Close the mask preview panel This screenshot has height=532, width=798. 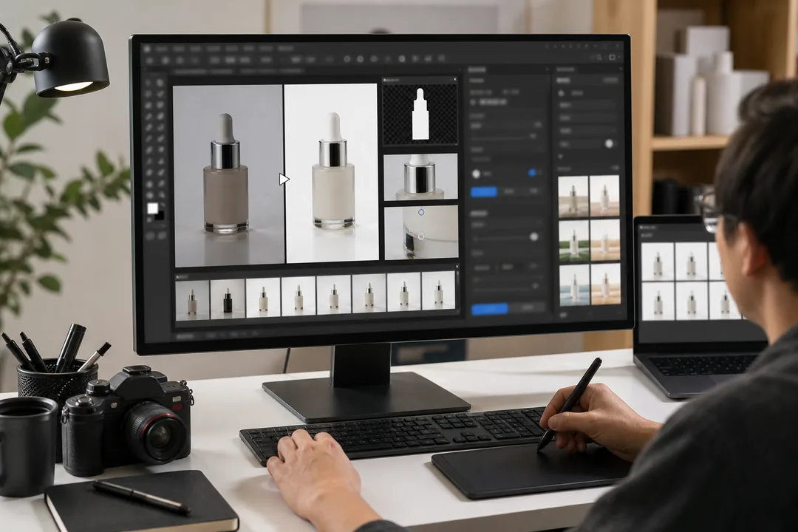point(455,79)
